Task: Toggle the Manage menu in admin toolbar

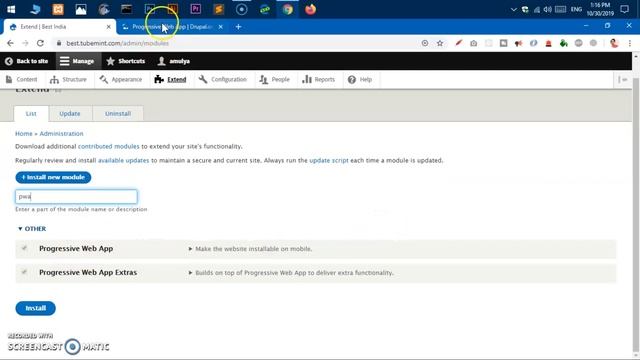Action: [77, 61]
